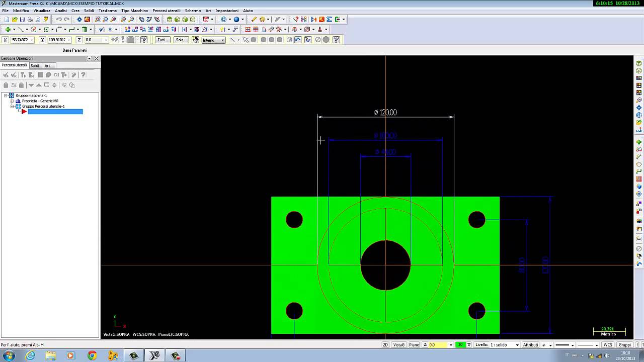Click the yellow Z value field
This screenshot has width=644, height=362.
pyautogui.click(x=438, y=345)
